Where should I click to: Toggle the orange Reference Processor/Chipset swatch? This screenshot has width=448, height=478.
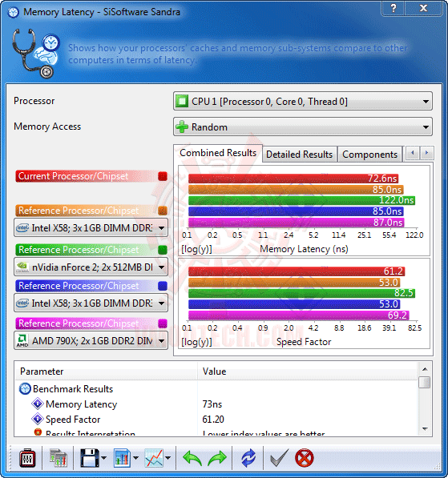[x=163, y=211]
